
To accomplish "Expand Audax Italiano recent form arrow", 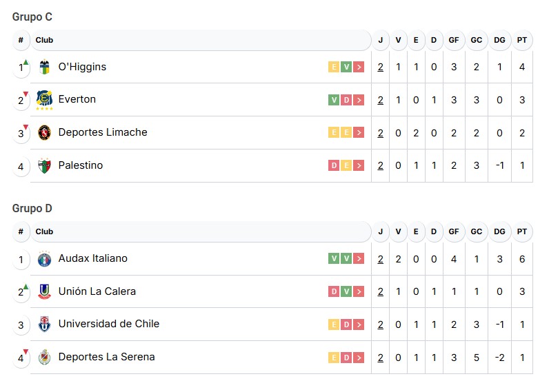I will click(x=359, y=258).
